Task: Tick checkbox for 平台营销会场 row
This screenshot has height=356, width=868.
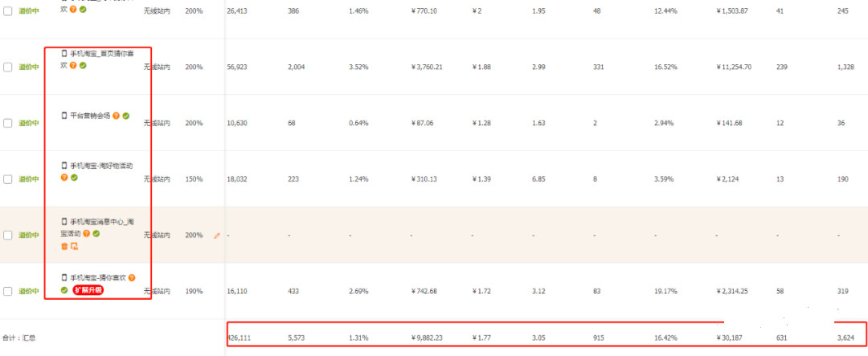Action: click(8, 123)
